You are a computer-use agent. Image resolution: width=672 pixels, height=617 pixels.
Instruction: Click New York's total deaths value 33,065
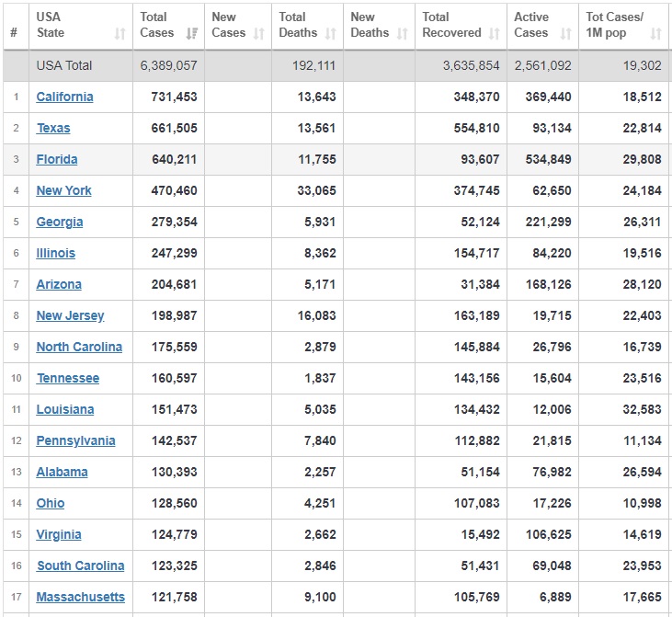click(x=317, y=190)
